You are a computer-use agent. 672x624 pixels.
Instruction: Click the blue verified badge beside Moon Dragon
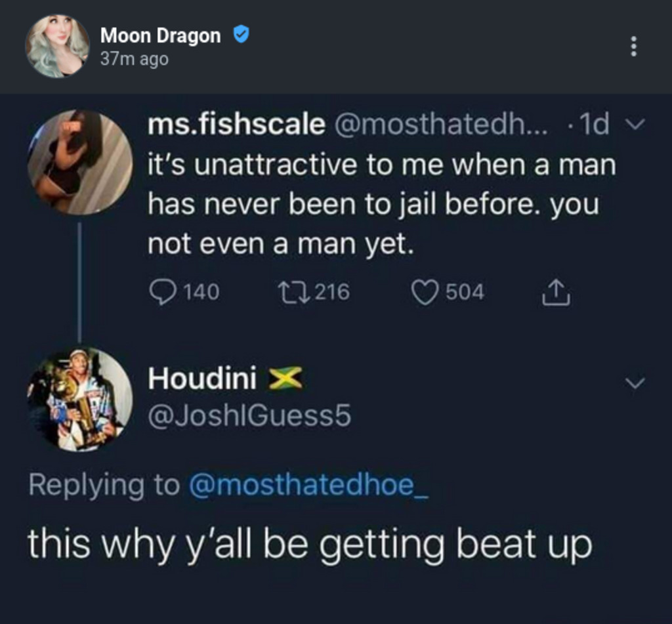point(241,34)
